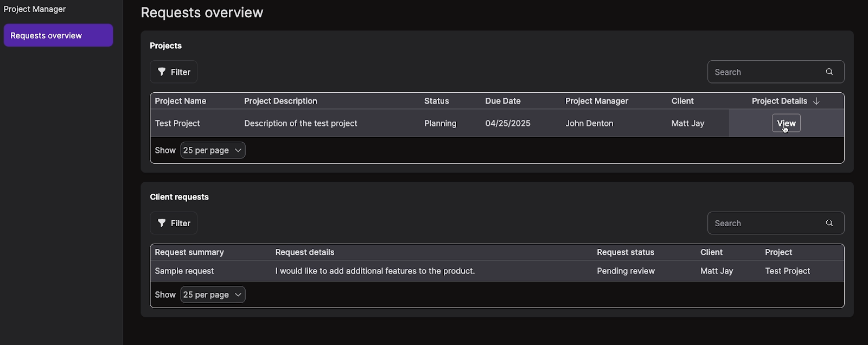Image resolution: width=868 pixels, height=345 pixels.
Task: Click the Project Manager app title
Action: [x=35, y=9]
